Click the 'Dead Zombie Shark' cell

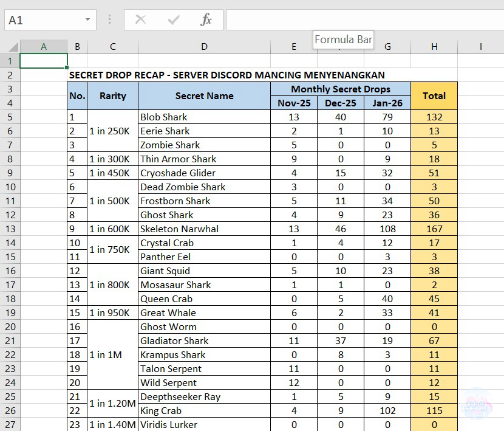click(204, 187)
